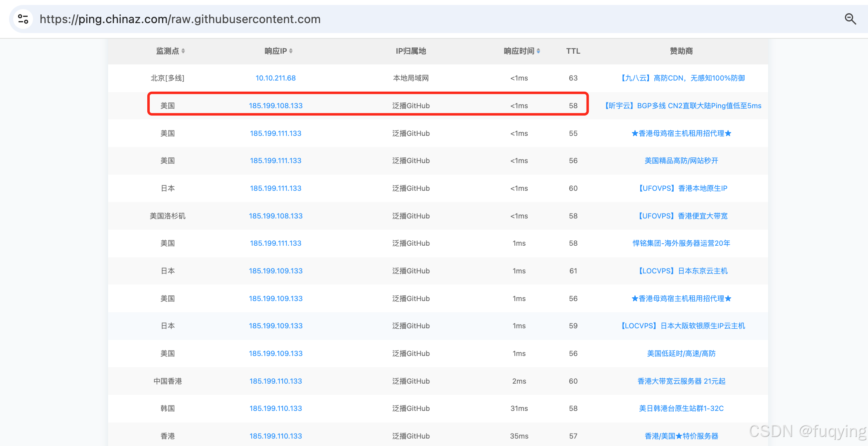Select the 本地局域网 location cell
The height and width of the screenshot is (446, 868).
411,78
